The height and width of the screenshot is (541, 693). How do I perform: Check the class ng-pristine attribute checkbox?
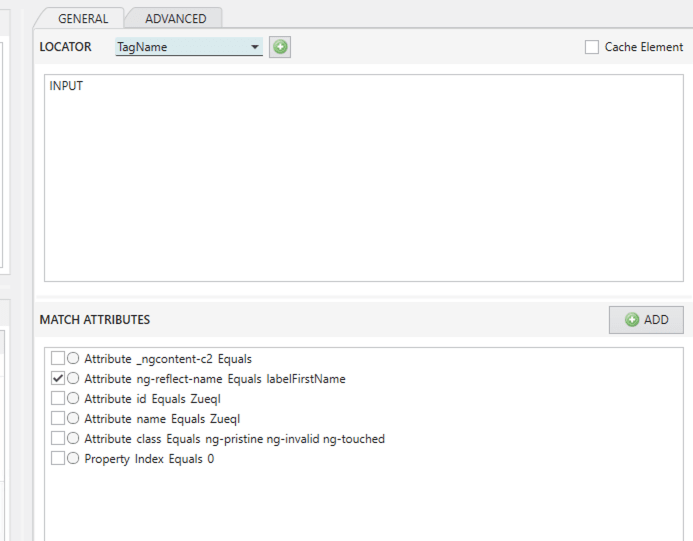coord(58,438)
